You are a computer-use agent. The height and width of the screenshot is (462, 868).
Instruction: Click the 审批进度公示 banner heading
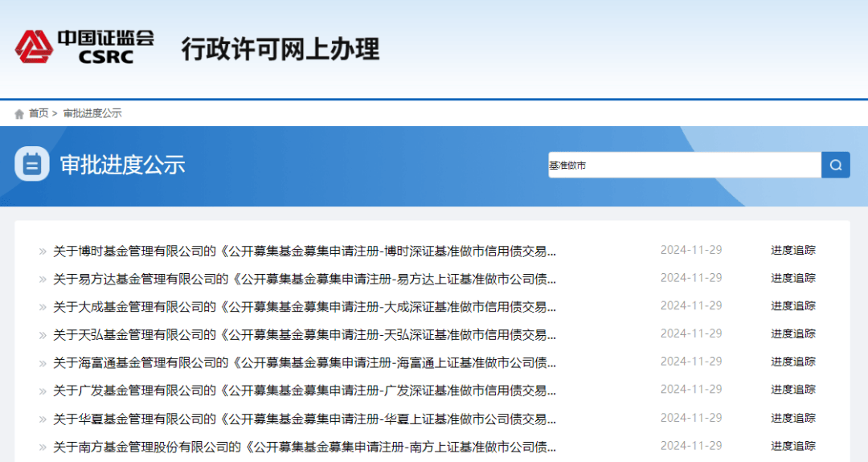(x=122, y=165)
